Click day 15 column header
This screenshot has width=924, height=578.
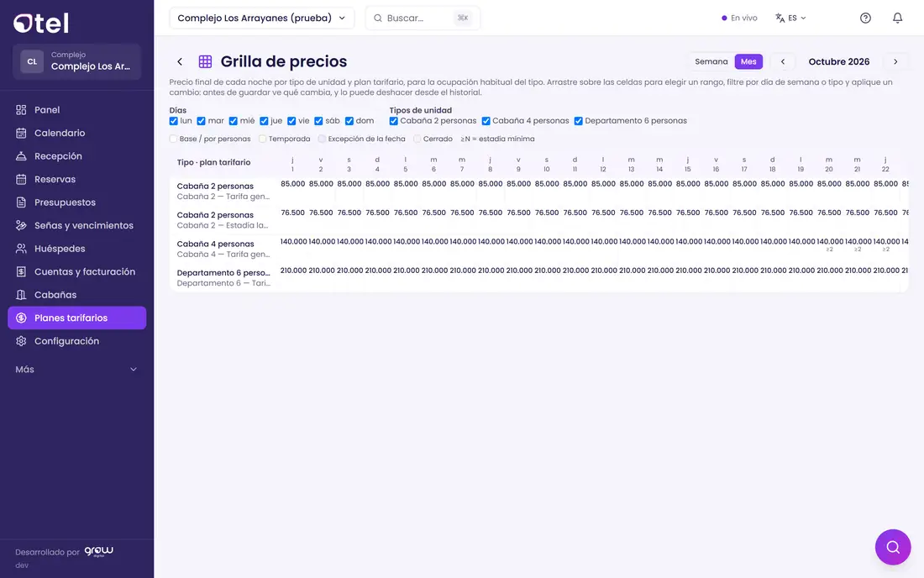[688, 165]
